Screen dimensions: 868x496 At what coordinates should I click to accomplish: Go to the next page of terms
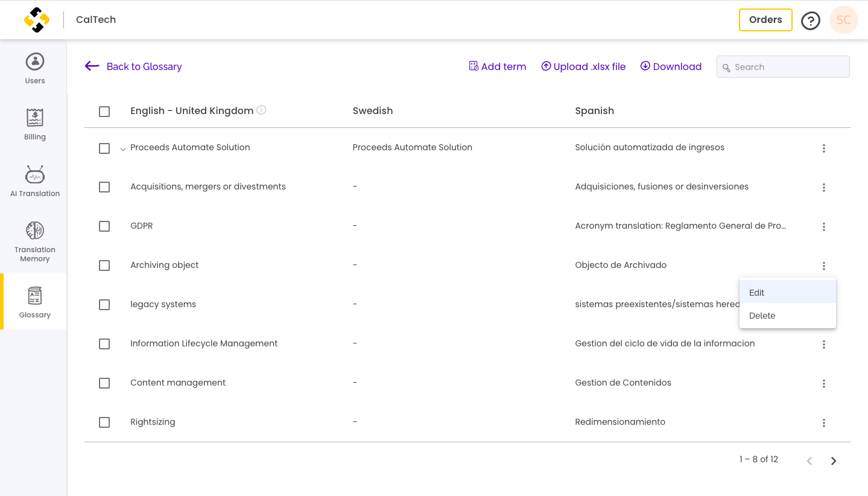834,461
